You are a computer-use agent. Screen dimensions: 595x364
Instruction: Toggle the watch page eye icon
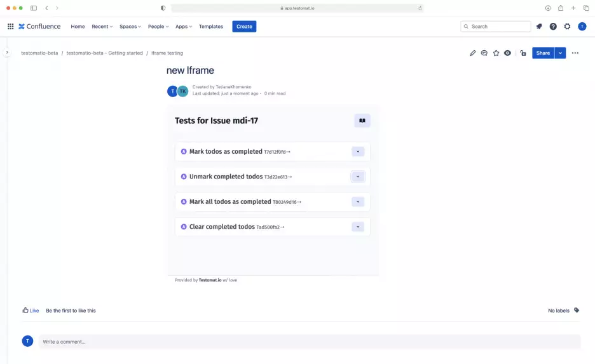point(507,53)
